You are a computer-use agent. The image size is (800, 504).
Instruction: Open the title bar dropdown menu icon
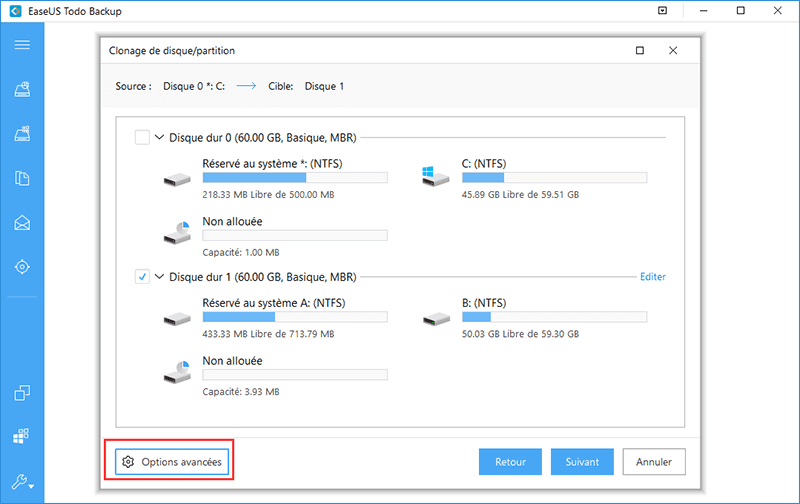662,11
